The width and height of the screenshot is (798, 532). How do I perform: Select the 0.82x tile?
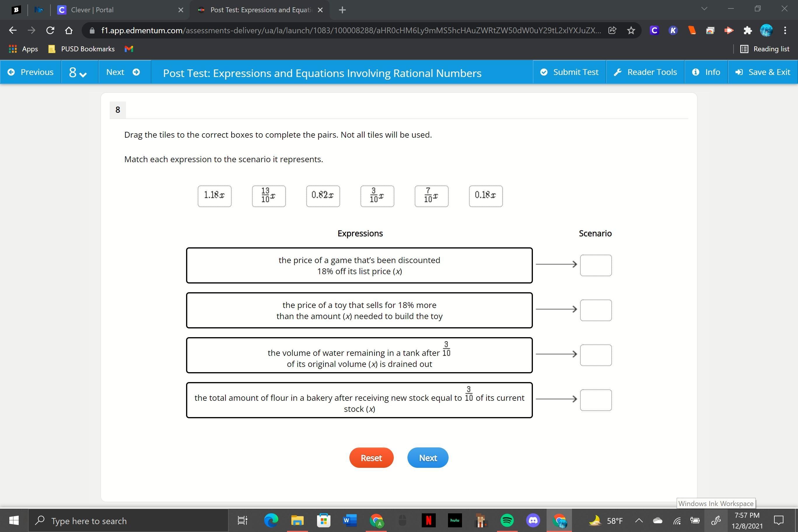click(x=323, y=196)
